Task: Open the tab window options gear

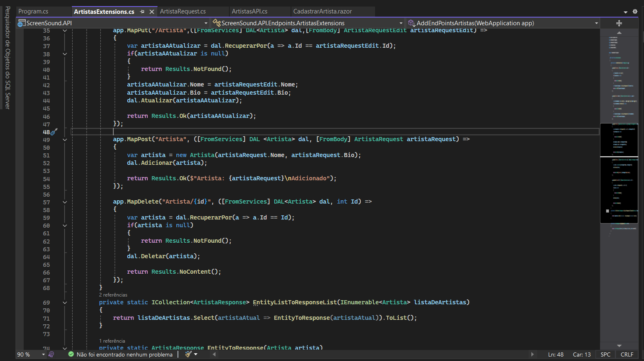Action: 635,11
